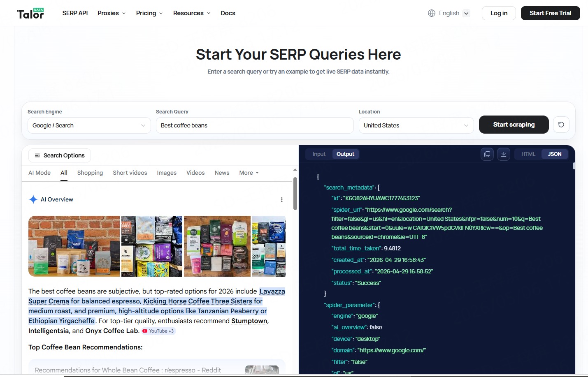Click the JSON output panel scrollbar

(574, 166)
